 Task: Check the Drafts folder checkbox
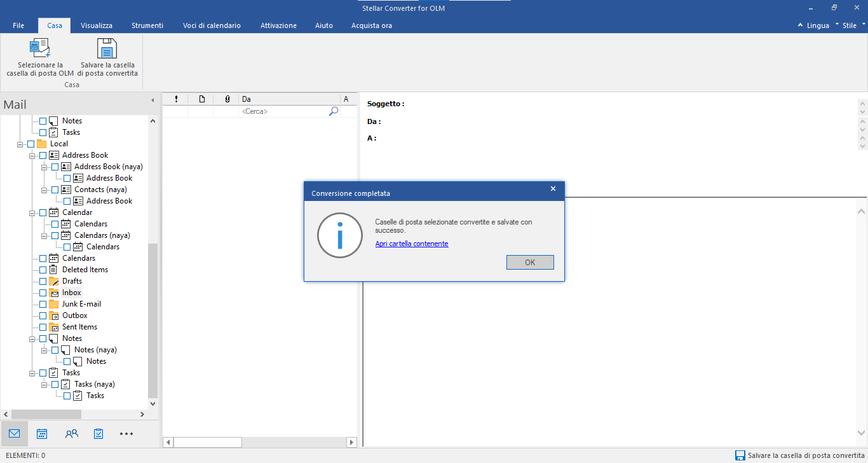pyautogui.click(x=43, y=281)
